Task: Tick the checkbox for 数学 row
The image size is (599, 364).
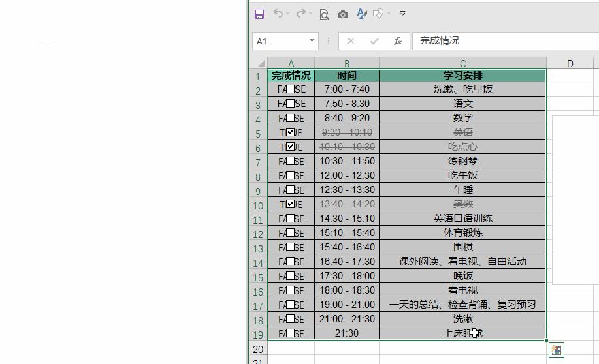Action: point(290,118)
